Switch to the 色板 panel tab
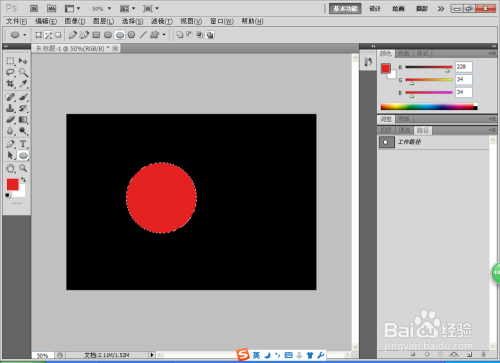 pyautogui.click(x=404, y=54)
